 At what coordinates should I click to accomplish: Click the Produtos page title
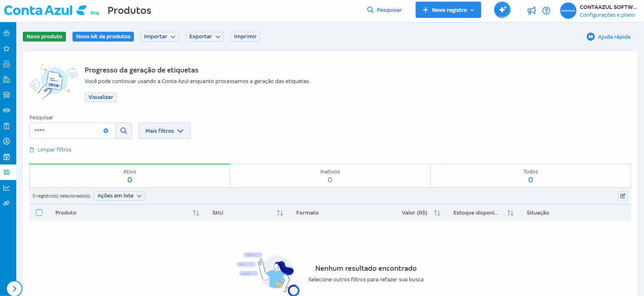[129, 11]
